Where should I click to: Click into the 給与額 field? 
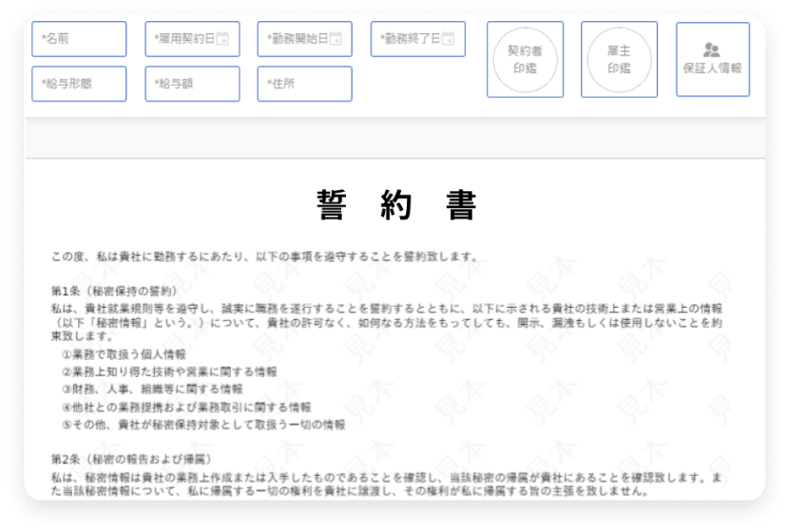pyautogui.click(x=192, y=84)
